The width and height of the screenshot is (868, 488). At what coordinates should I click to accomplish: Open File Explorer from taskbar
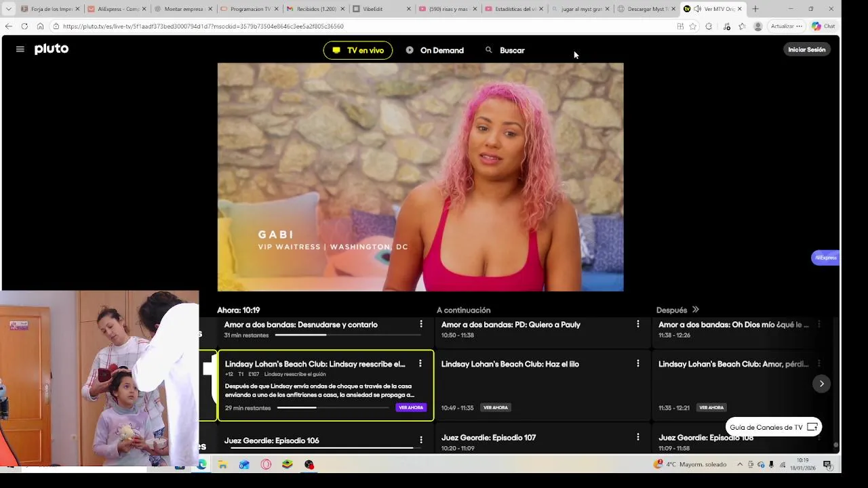point(222,464)
